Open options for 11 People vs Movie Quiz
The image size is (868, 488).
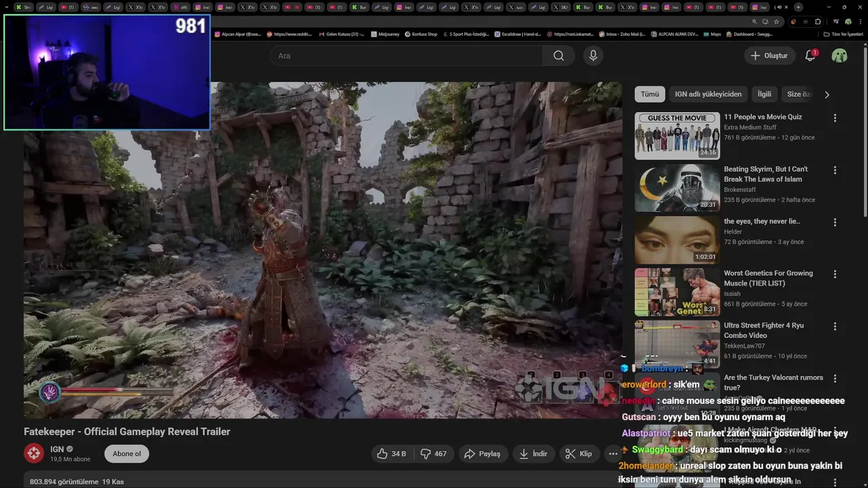click(835, 118)
